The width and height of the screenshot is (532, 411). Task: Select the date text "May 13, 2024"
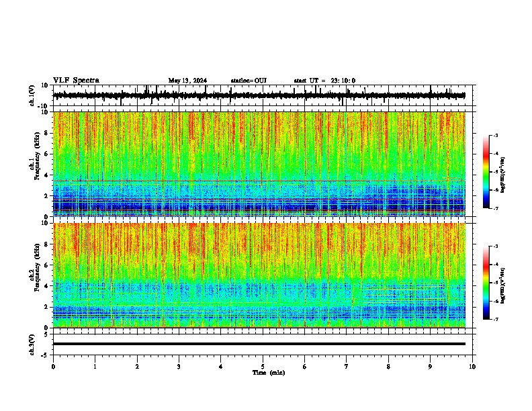(x=187, y=81)
